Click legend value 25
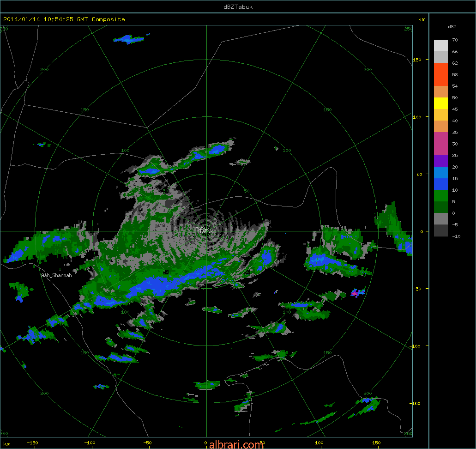The width and height of the screenshot is (476, 449). coord(455,155)
